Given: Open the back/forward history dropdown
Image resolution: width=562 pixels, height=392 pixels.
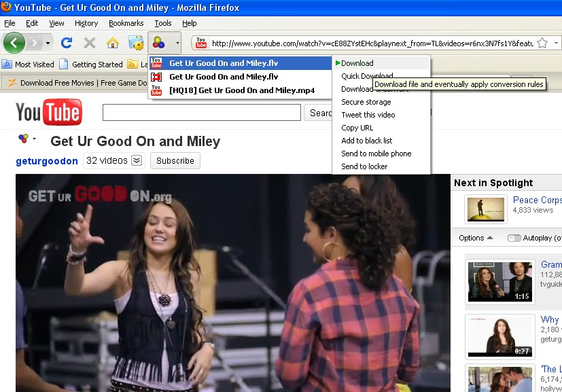Looking at the screenshot, I should coord(48,43).
